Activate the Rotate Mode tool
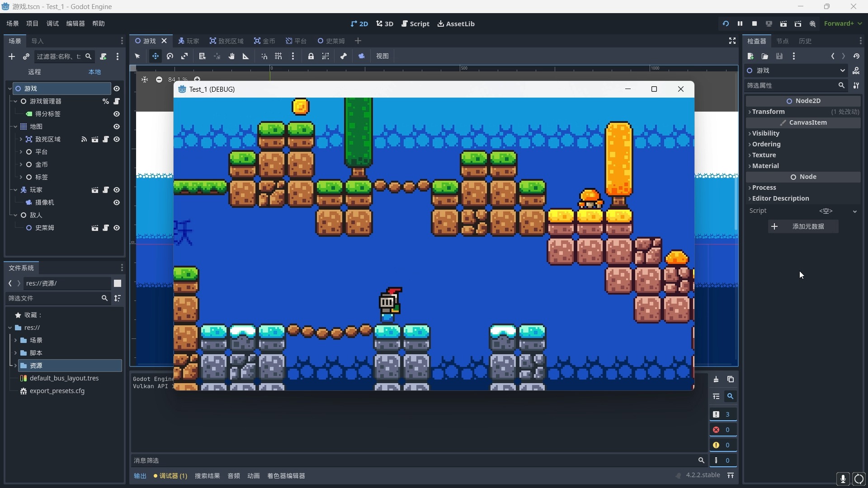The image size is (868, 488). pyautogui.click(x=170, y=56)
